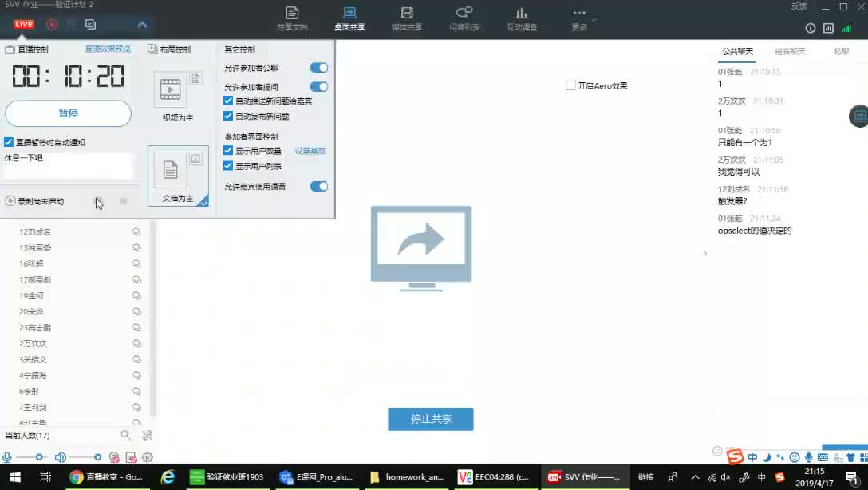Toggle the 直播暂停时自动通知 checkbox
868x490 pixels.
pos(9,142)
